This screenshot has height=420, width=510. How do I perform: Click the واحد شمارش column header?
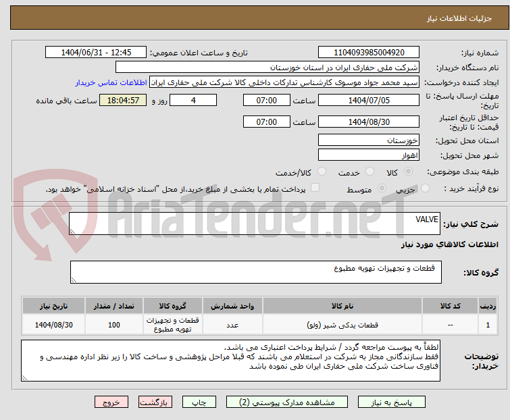pyautogui.click(x=232, y=307)
